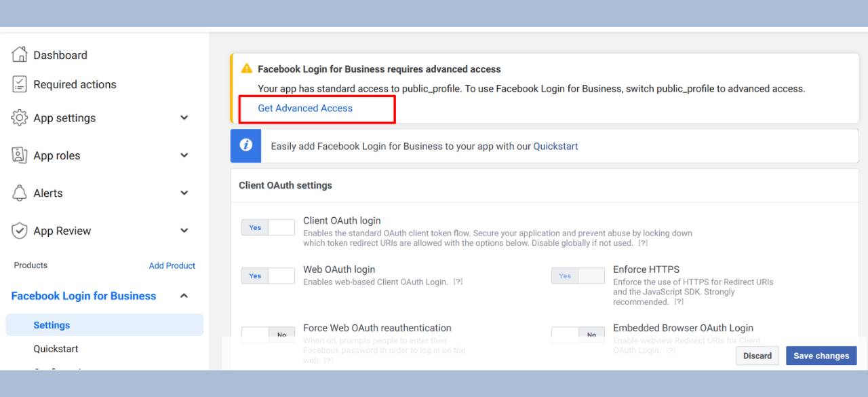
Task: Click the yellow warning triangle icon
Action: coord(247,69)
